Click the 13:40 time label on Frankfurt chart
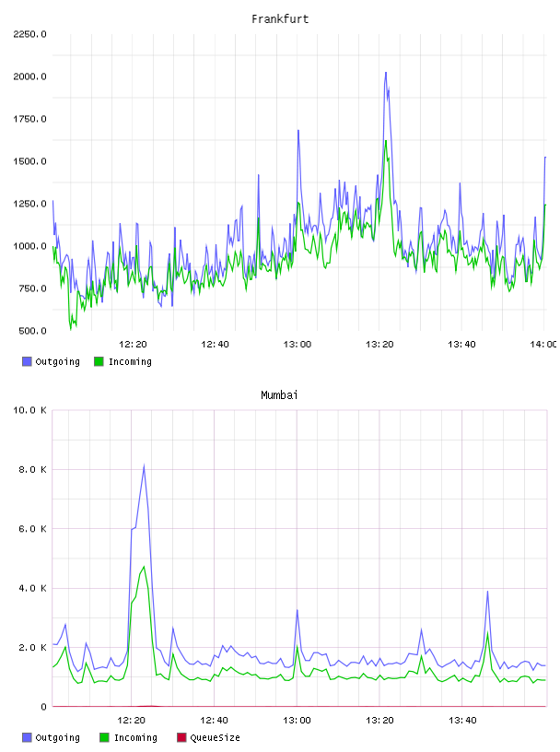The image size is (560, 752). 461,345
